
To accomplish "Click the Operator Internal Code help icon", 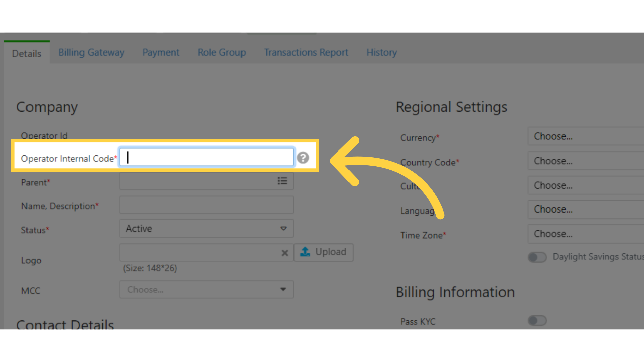I will point(303,158).
